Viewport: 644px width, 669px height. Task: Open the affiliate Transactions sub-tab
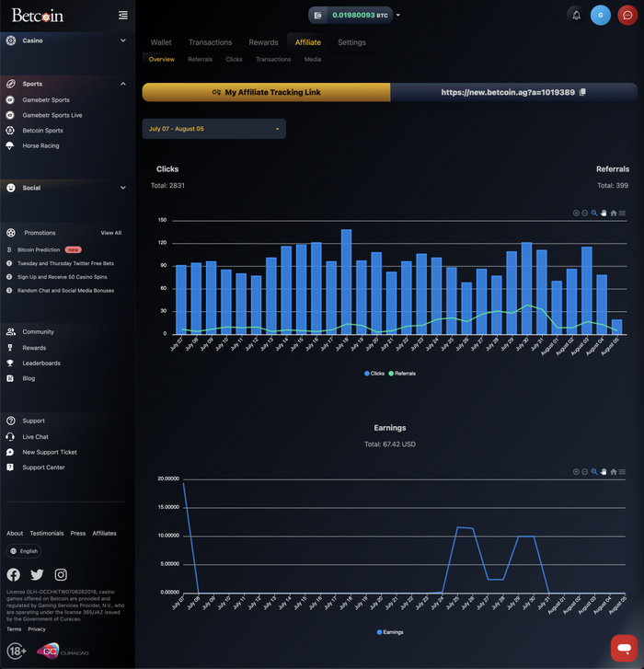[x=273, y=59]
